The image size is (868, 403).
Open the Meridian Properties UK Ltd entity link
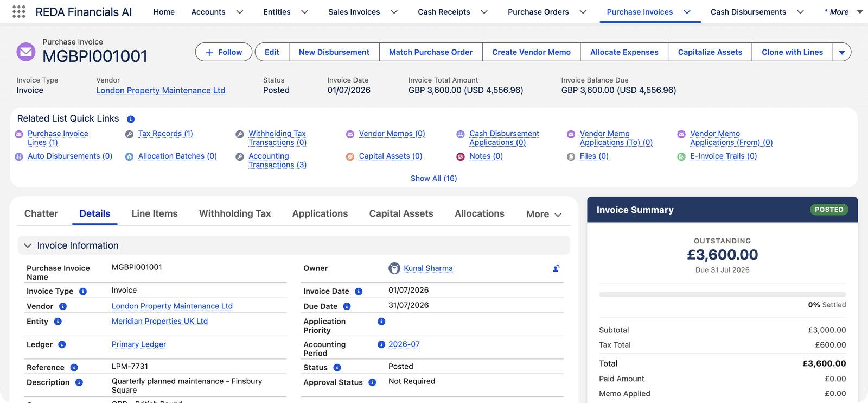click(159, 322)
